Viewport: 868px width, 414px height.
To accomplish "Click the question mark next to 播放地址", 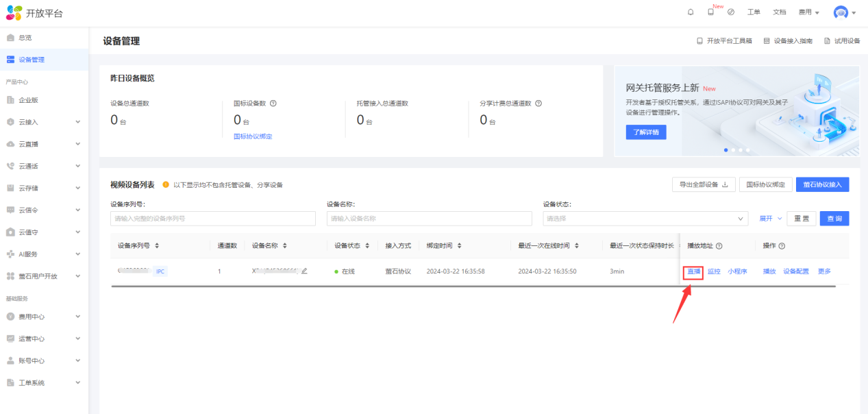I will 719,246.
